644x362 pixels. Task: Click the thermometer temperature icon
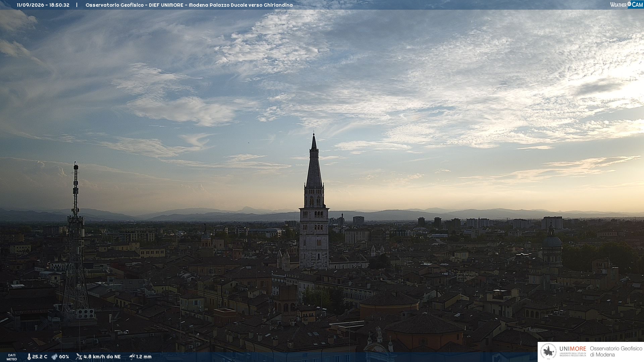click(29, 357)
